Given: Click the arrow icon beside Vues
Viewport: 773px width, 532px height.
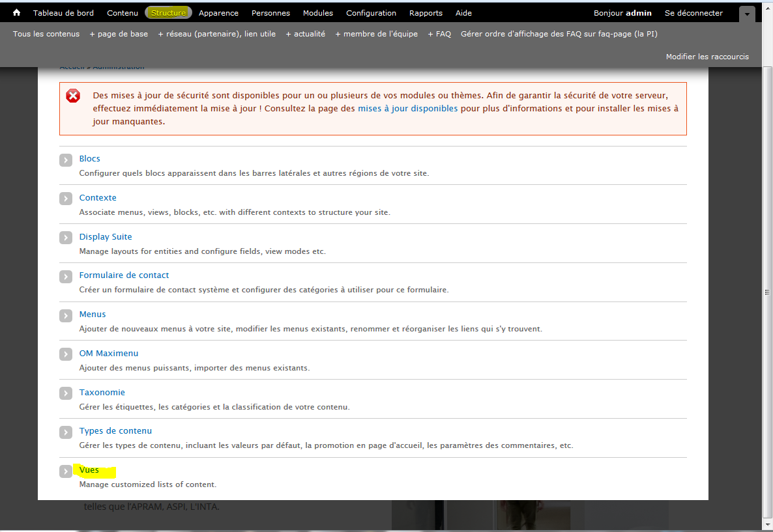Looking at the screenshot, I should [66, 471].
